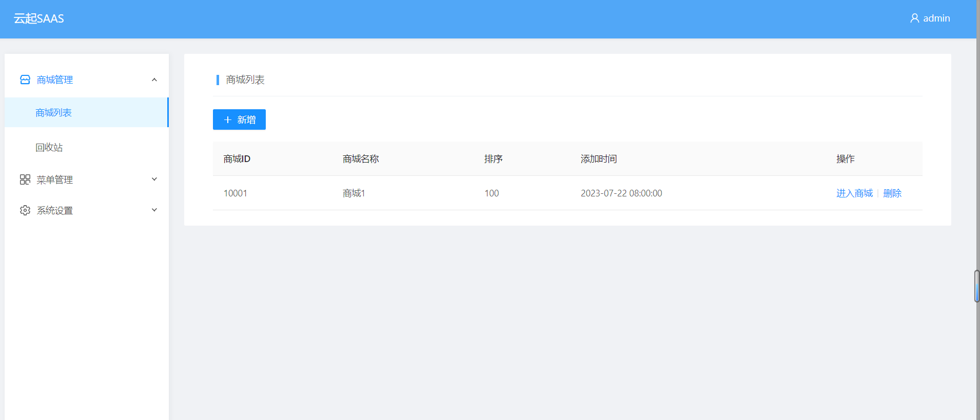This screenshot has height=420, width=980.
Task: Click the 排序 column header
Action: [493, 159]
